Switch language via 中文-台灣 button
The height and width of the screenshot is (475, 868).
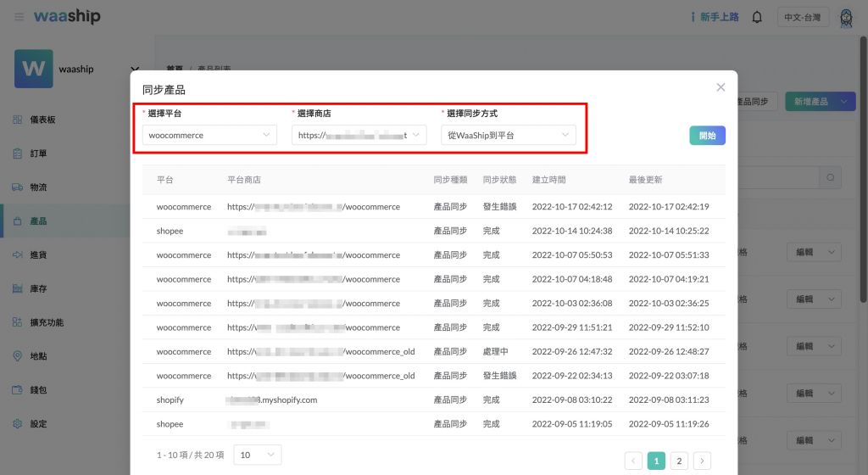(803, 17)
